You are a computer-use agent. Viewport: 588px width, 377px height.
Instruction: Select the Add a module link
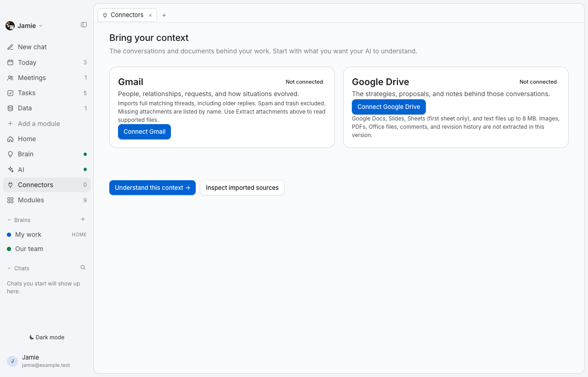[x=47, y=124]
